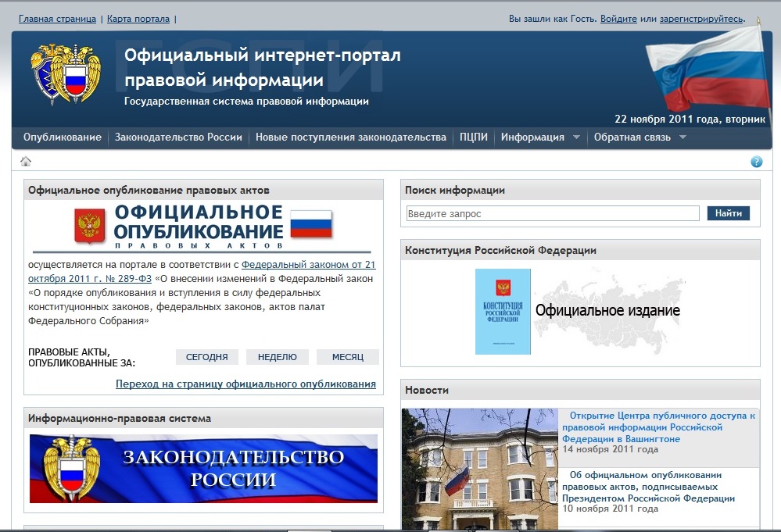This screenshot has height=532, width=781.
Task: Click the portal coat of arms emblem
Action: (x=66, y=75)
